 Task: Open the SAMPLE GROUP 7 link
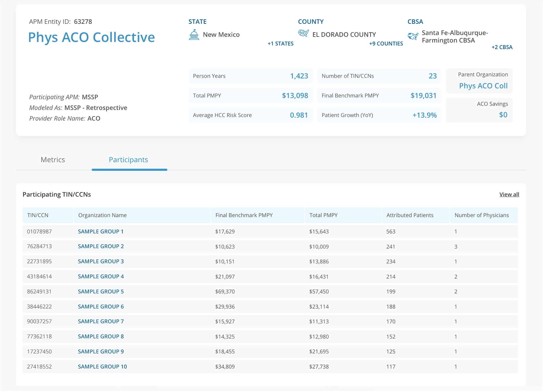pos(101,321)
